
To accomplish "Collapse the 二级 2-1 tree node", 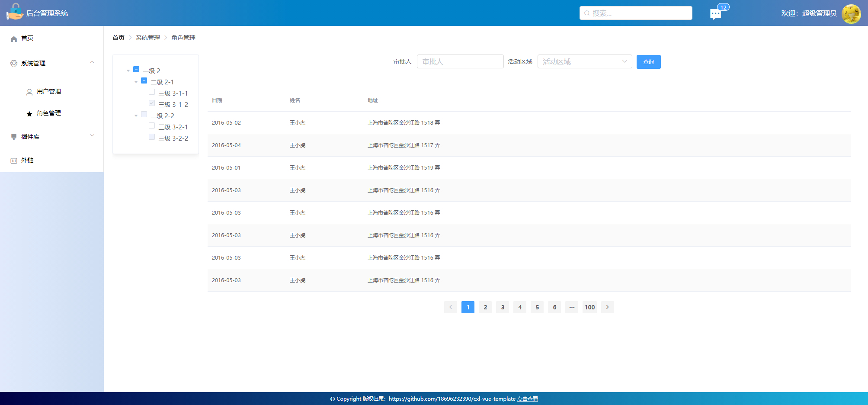I will point(136,82).
